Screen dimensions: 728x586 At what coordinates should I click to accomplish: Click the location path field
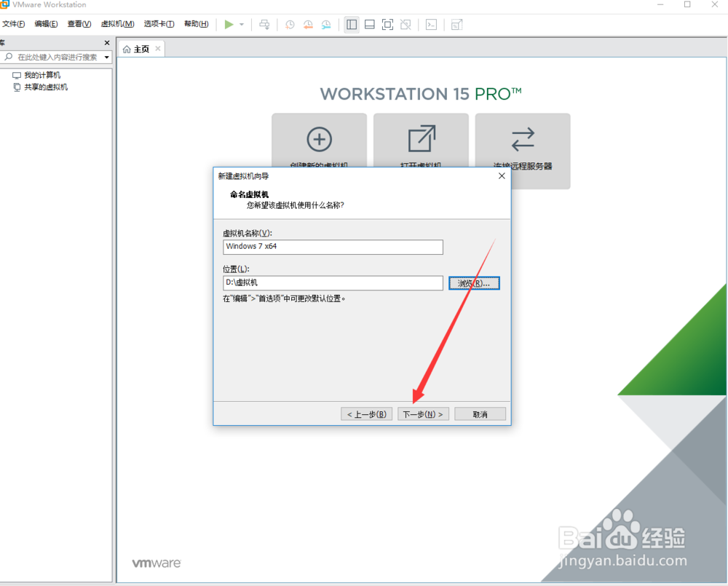click(333, 282)
